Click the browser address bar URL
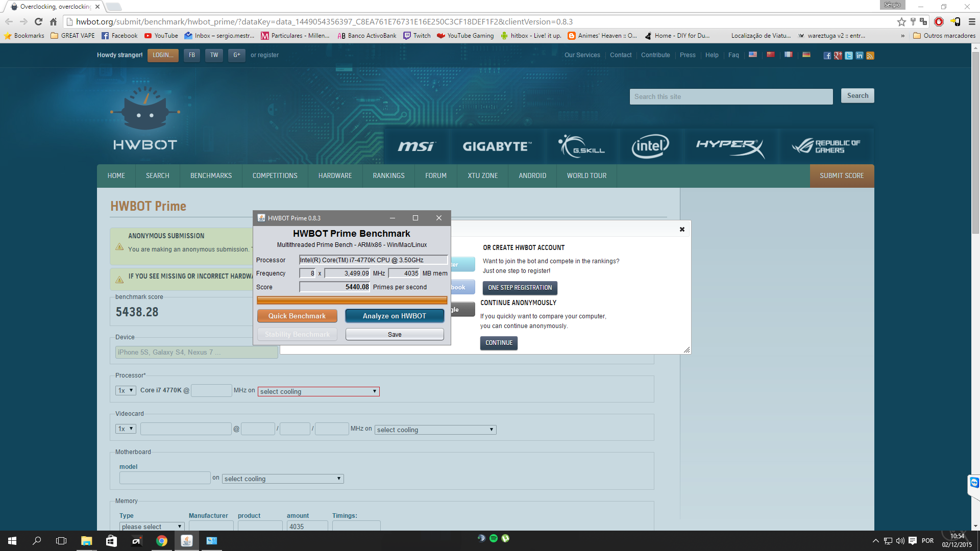Image resolution: width=980 pixels, height=551 pixels. coord(324,21)
